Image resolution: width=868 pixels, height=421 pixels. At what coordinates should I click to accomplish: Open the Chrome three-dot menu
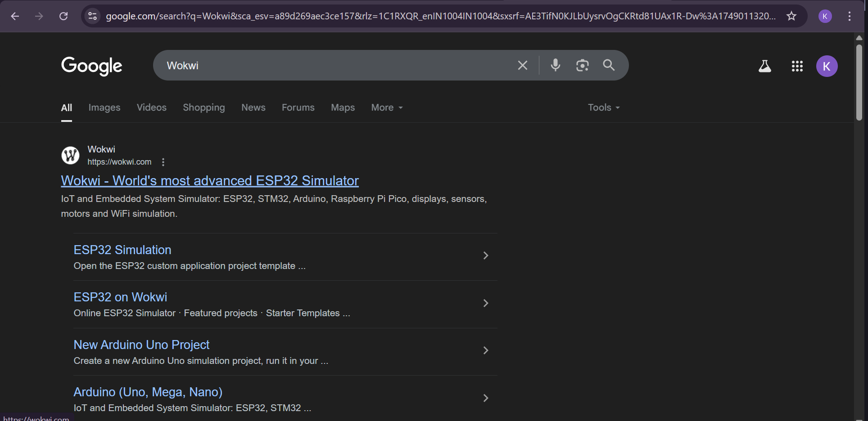pyautogui.click(x=849, y=16)
